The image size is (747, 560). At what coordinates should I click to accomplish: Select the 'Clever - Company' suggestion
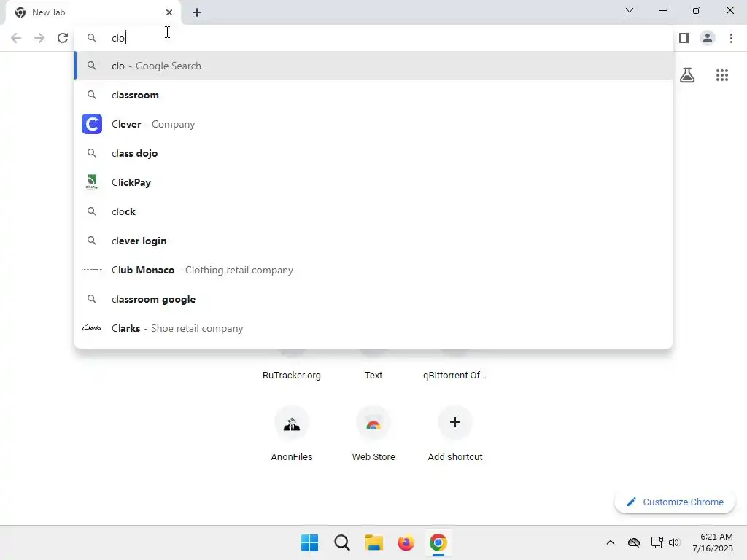[373, 124]
